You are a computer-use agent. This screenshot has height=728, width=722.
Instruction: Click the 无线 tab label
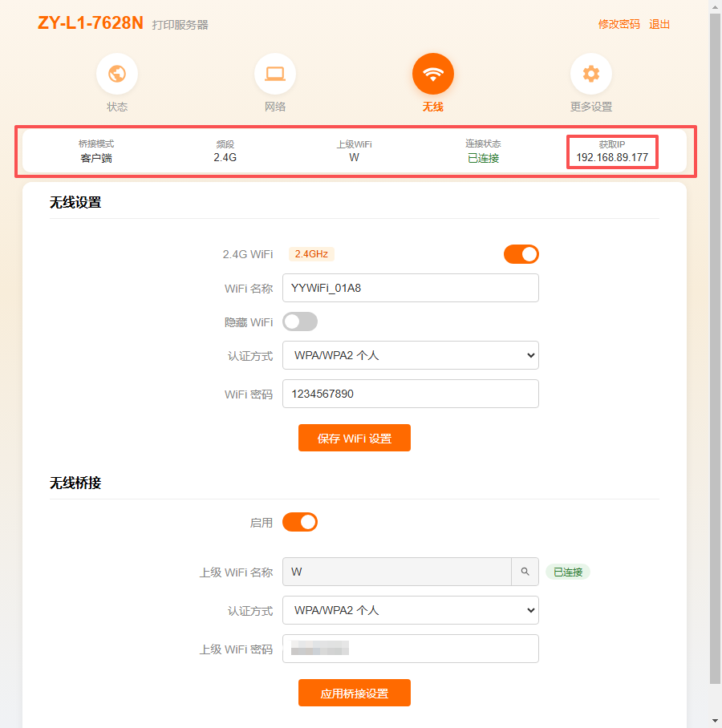[433, 107]
